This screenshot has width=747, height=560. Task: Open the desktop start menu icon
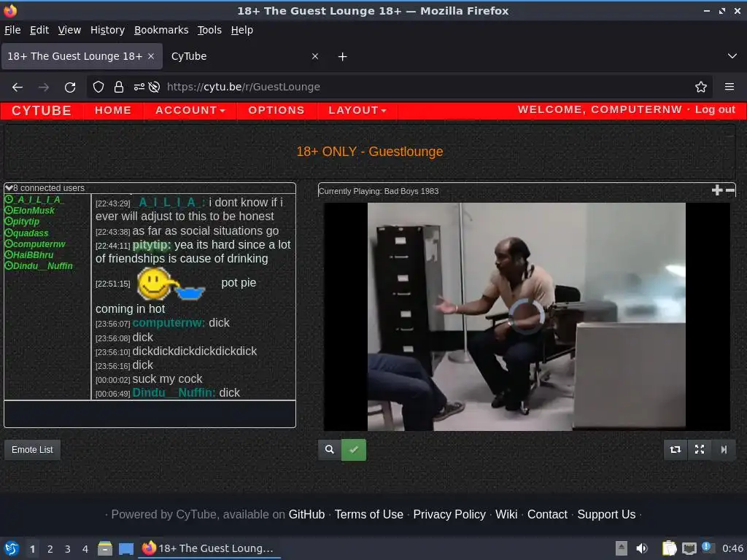[x=12, y=548]
